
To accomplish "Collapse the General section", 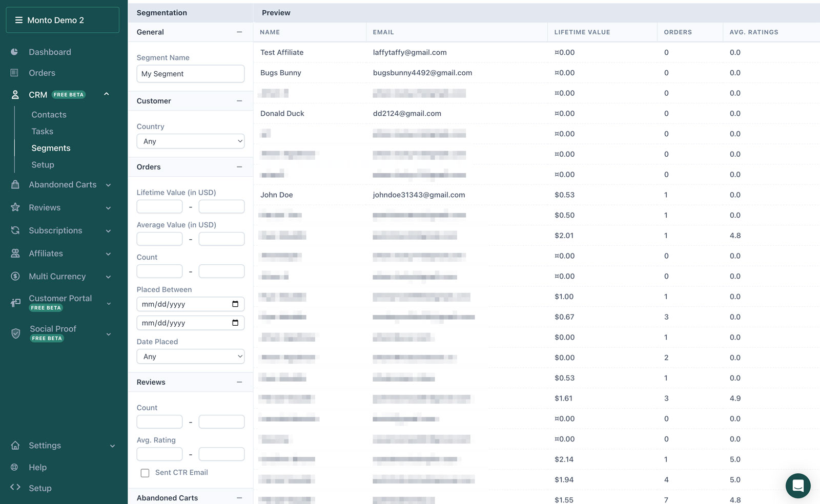I will point(239,32).
